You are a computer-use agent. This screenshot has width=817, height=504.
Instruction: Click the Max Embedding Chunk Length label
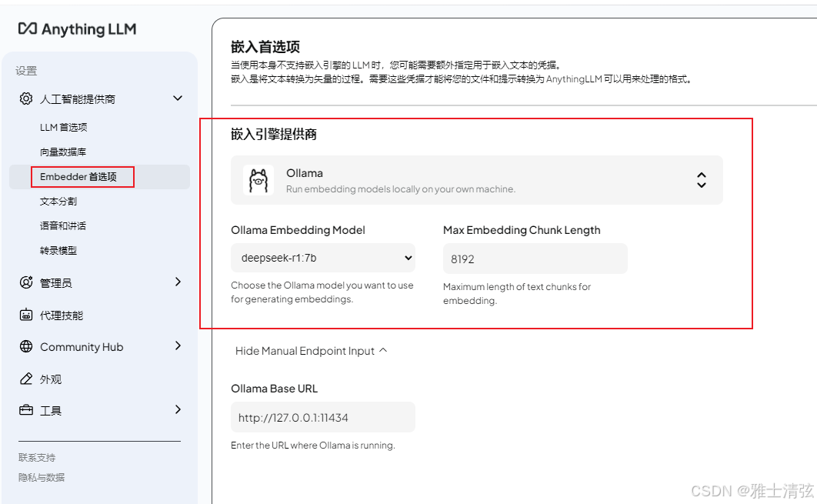522,230
